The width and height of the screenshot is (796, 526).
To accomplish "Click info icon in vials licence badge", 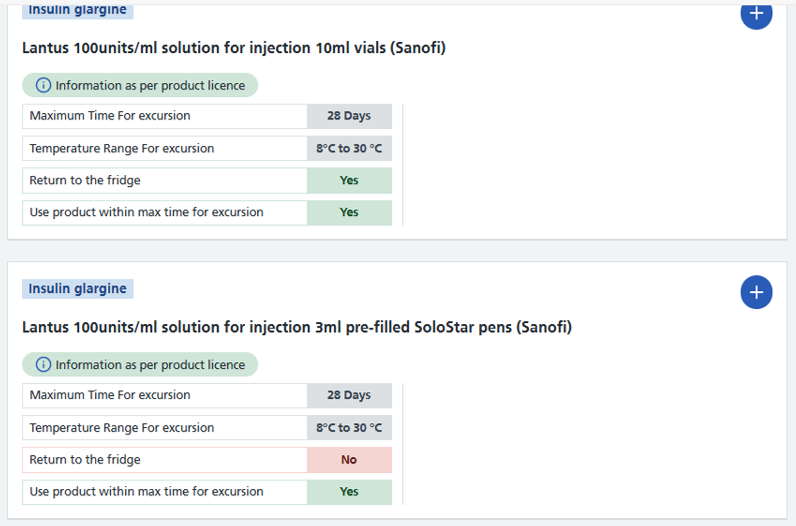I will pos(43,85).
